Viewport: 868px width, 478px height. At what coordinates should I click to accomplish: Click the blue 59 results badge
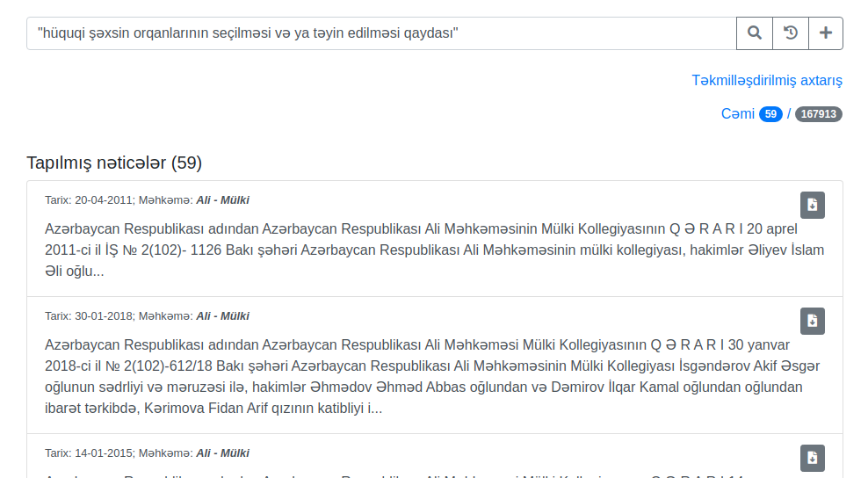coord(770,114)
